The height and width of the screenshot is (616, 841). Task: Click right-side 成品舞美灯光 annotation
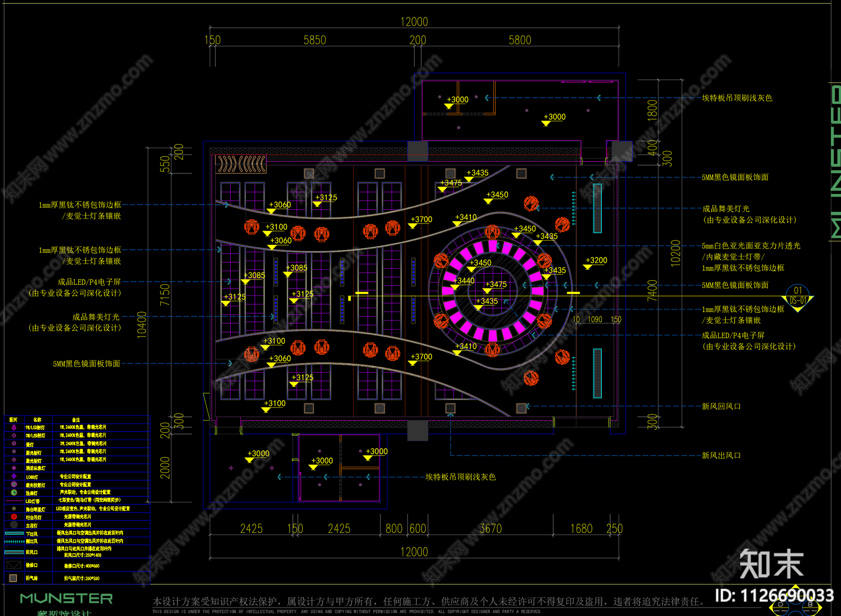point(726,209)
